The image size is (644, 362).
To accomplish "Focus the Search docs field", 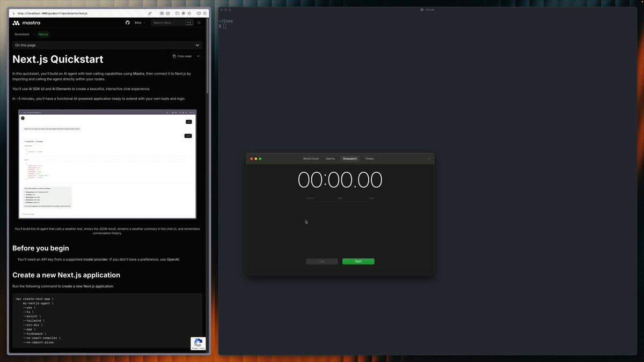I will [x=172, y=23].
